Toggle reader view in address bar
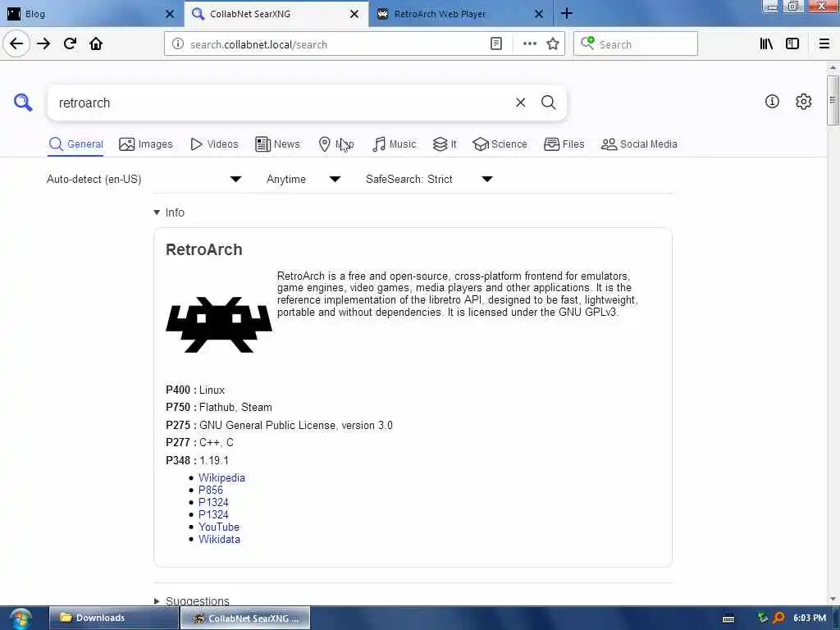The height and width of the screenshot is (630, 840). click(x=496, y=44)
